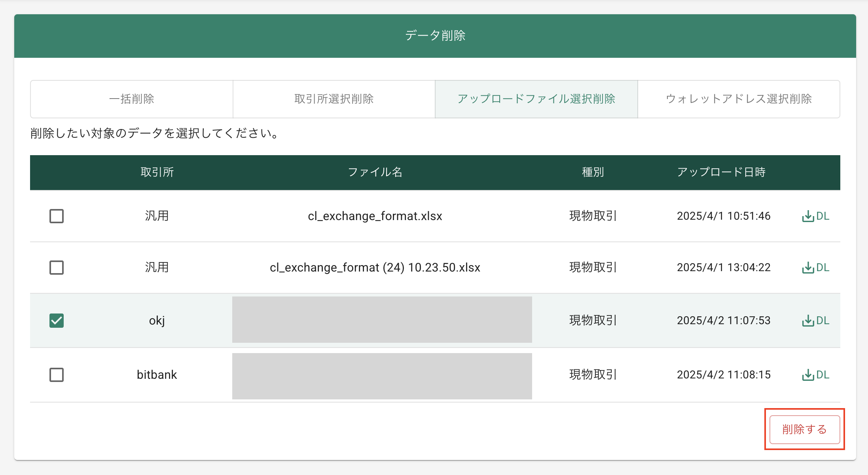Click the upload time 2025/4/2 11:08:15

(724, 375)
